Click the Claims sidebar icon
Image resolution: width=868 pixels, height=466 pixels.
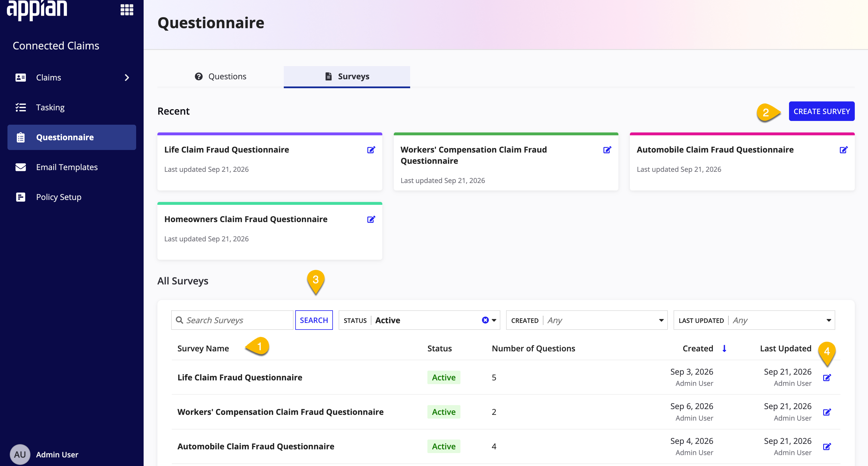[x=21, y=78]
